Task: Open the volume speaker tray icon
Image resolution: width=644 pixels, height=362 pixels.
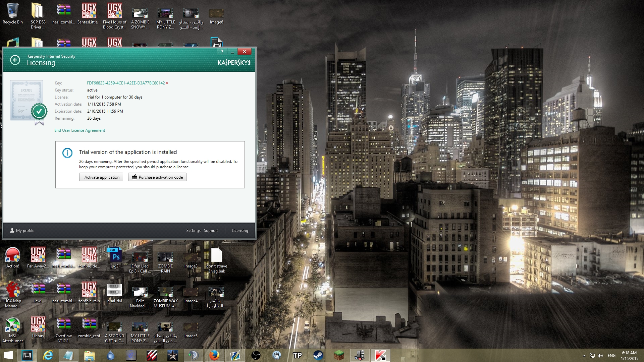Action: (x=600, y=356)
